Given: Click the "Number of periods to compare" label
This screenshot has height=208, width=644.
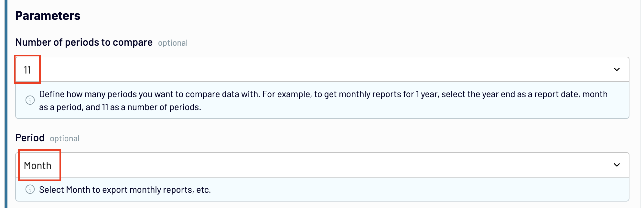Looking at the screenshot, I should 84,42.
